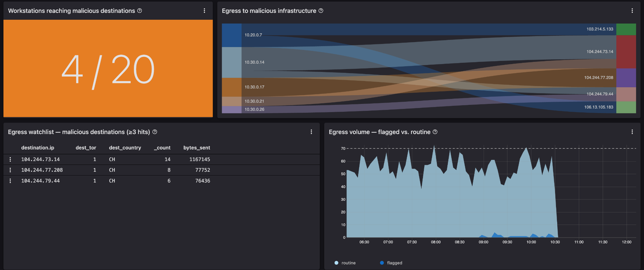Viewport: 644px width, 270px height.
Task: Open Workstations panel kebab menu
Action: point(204,11)
